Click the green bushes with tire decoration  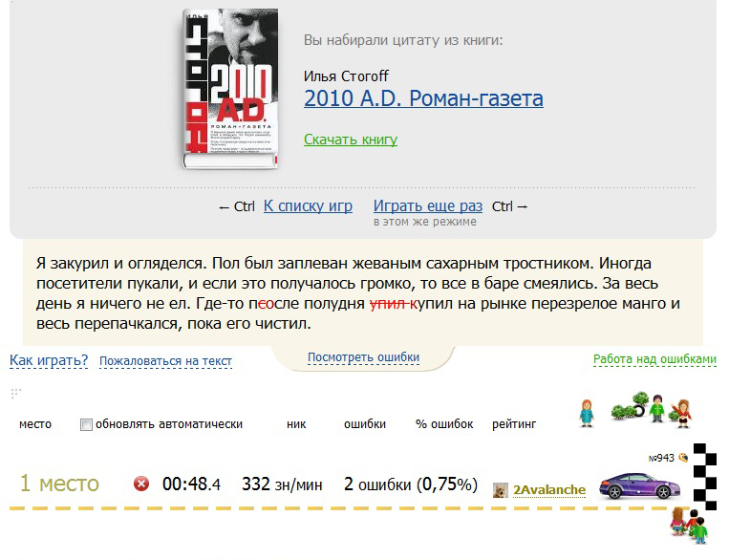(x=630, y=405)
